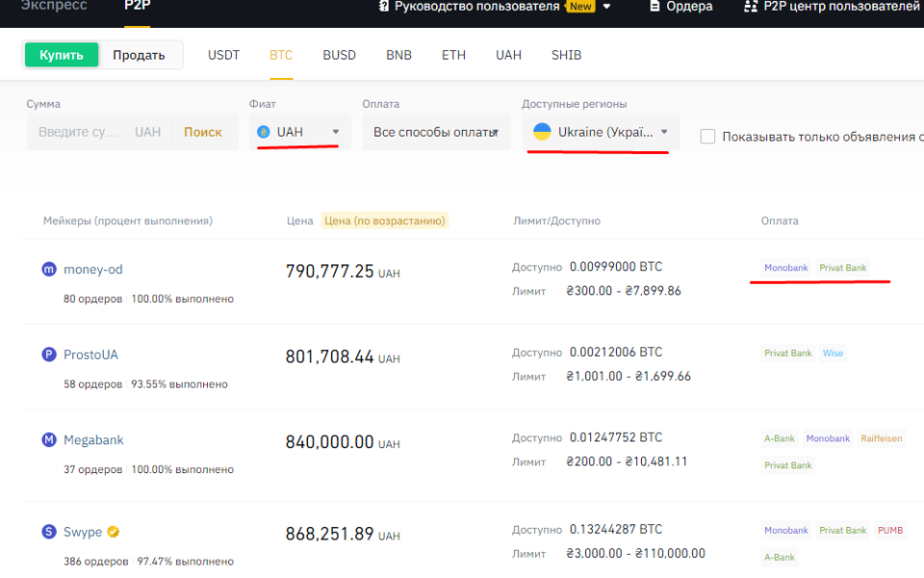Open the ProstoUA maker profile link
Screen dimensions: 924x578
click(90, 355)
